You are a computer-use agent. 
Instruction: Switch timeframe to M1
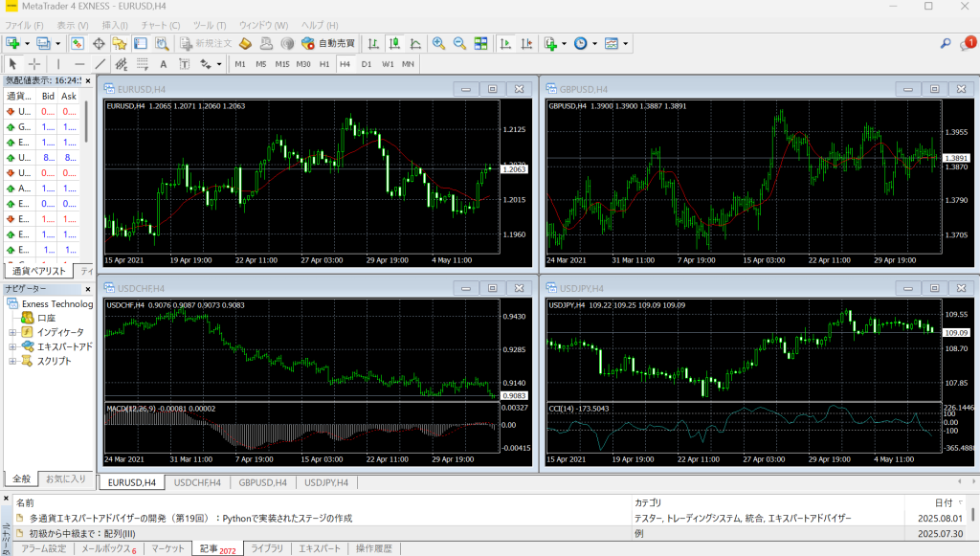coord(240,64)
